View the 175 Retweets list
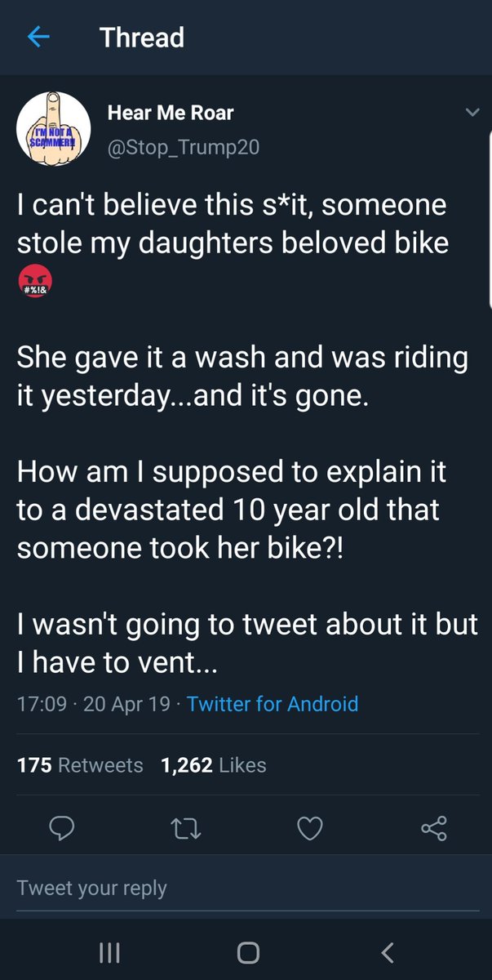The image size is (492, 980). [x=80, y=765]
